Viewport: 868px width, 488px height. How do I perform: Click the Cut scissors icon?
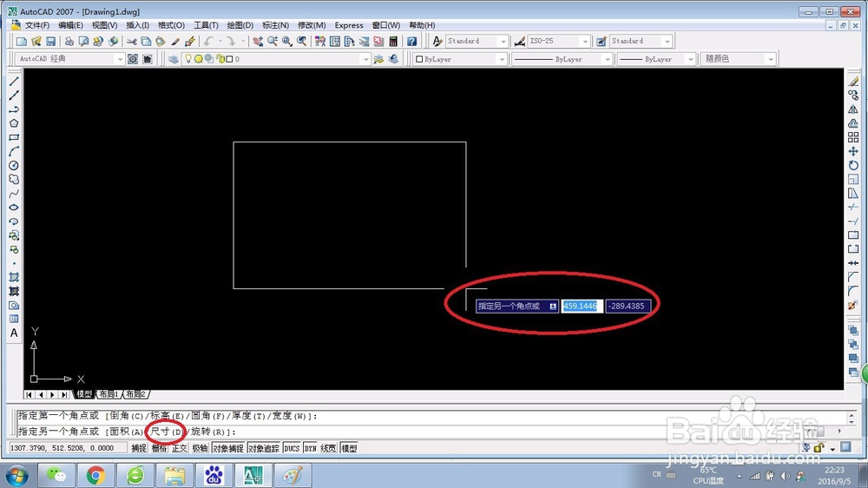pyautogui.click(x=131, y=41)
